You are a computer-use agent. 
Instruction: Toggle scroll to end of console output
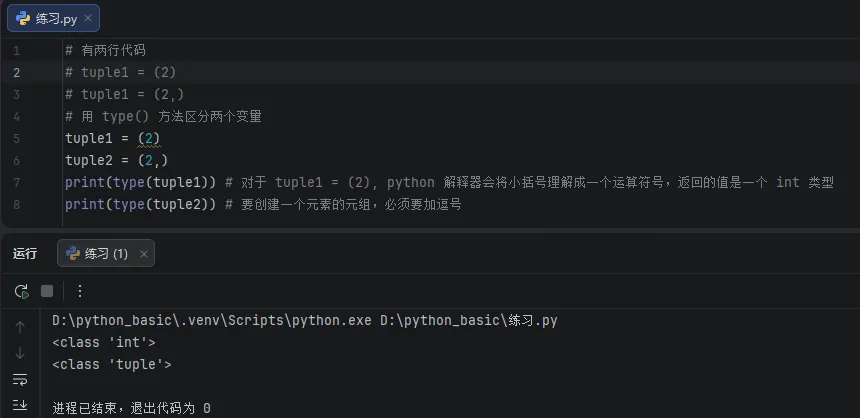tap(20, 405)
